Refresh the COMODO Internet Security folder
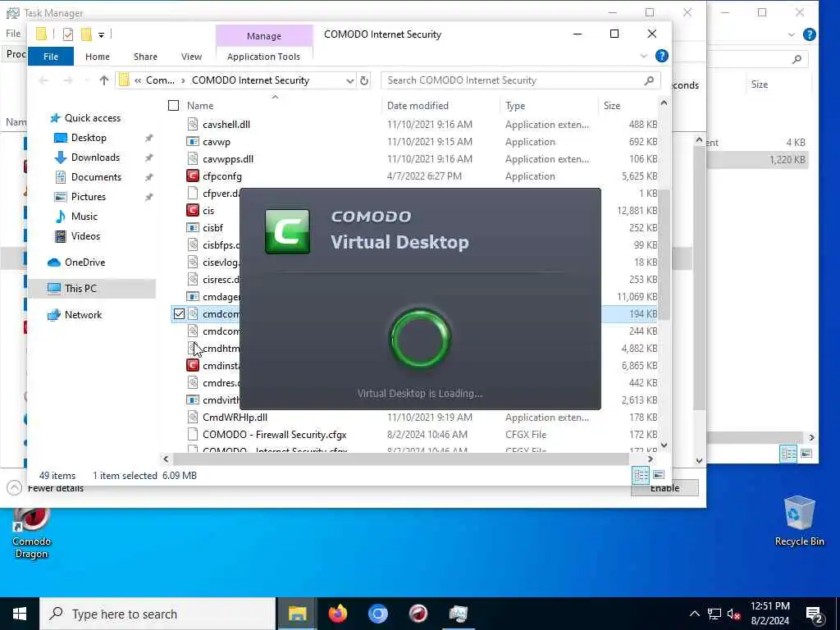 coord(364,80)
